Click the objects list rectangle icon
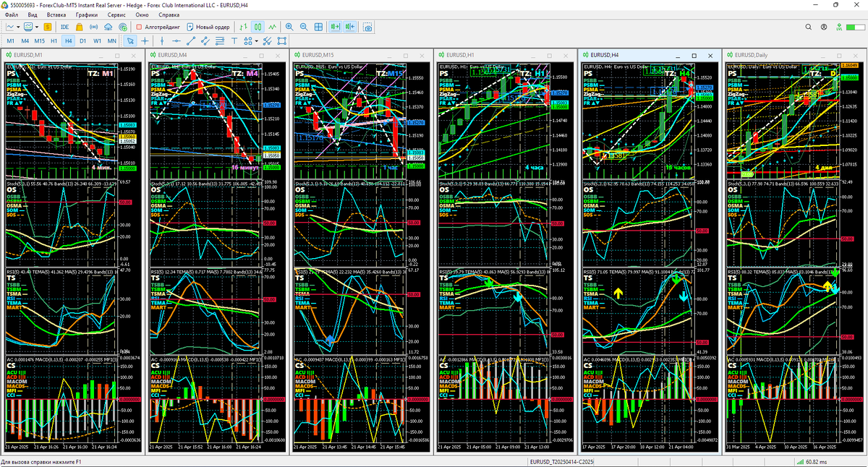868x467 pixels. 282,41
